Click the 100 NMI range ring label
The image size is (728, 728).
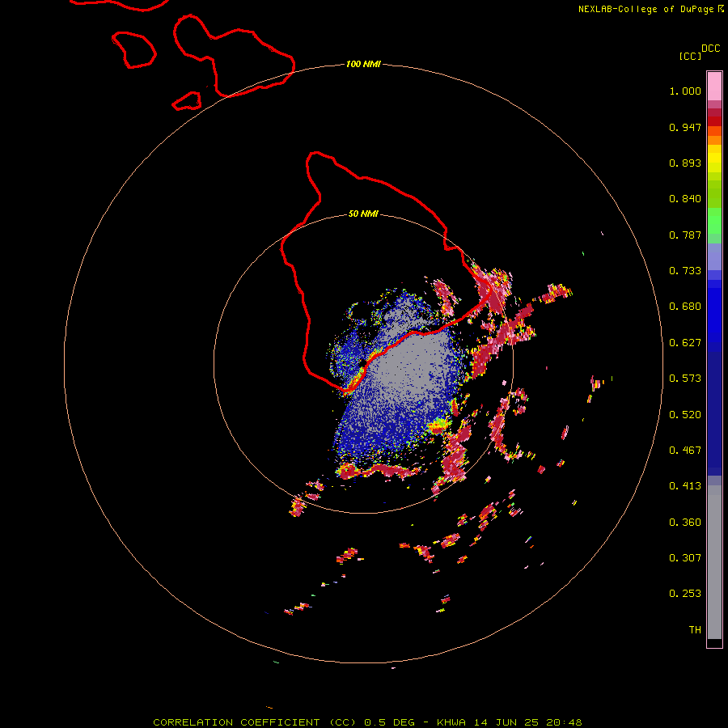pyautogui.click(x=363, y=64)
